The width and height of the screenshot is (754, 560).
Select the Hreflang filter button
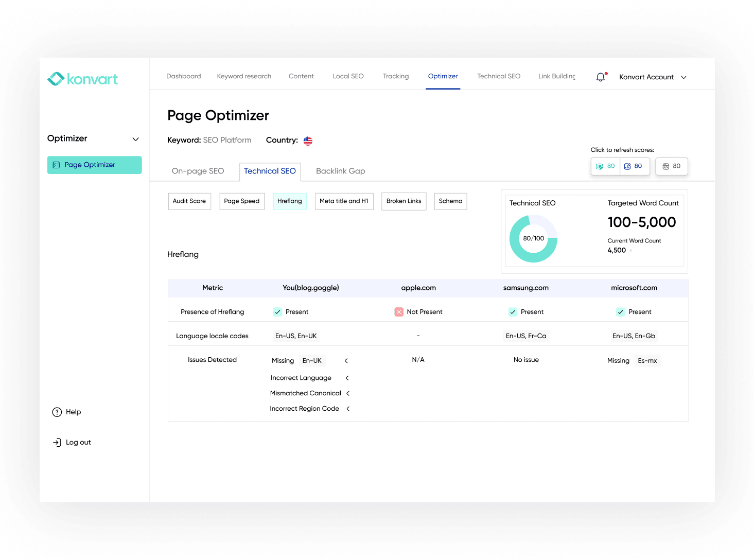289,201
